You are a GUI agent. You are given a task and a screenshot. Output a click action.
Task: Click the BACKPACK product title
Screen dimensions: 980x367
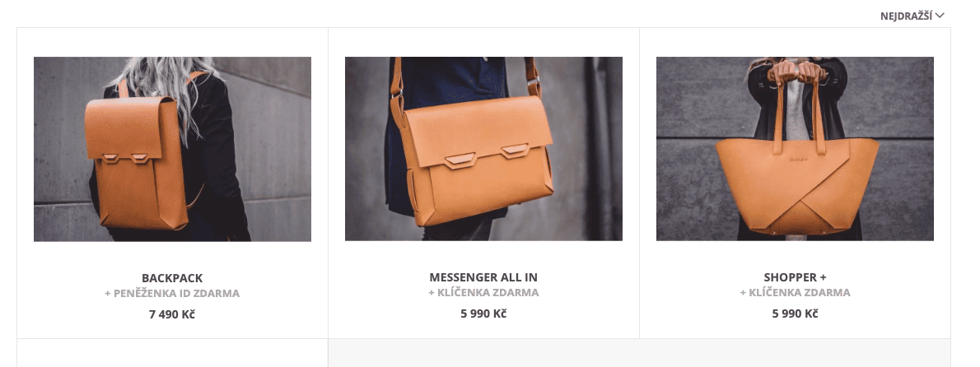(172, 278)
